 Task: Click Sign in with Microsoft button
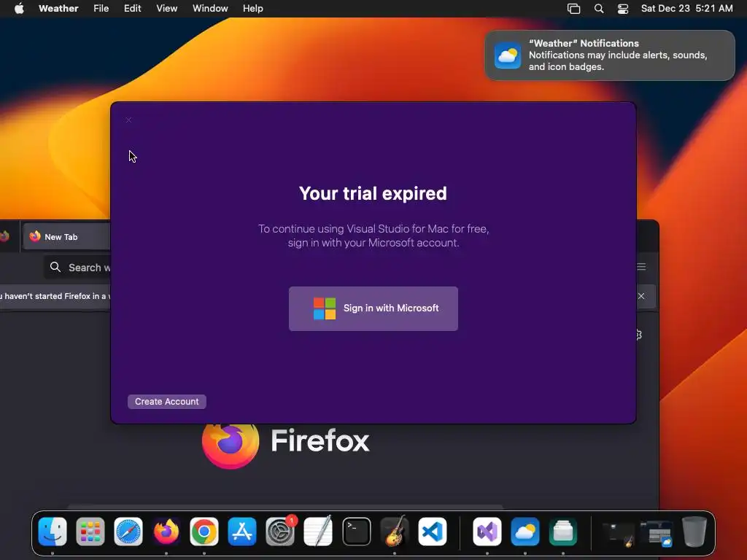click(373, 308)
